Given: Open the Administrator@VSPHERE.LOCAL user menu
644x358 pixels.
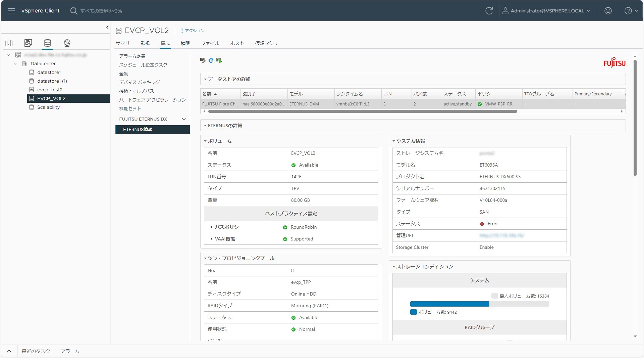Looking at the screenshot, I should 546,11.
